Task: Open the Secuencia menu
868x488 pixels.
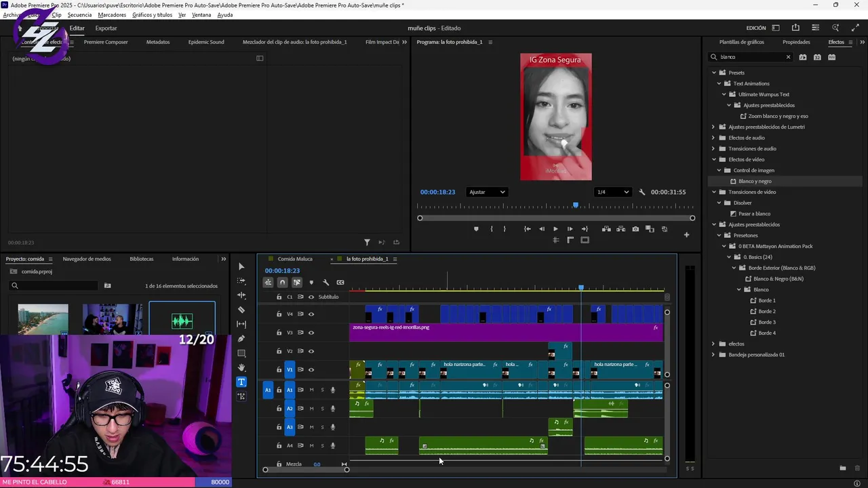Action: click(x=79, y=15)
